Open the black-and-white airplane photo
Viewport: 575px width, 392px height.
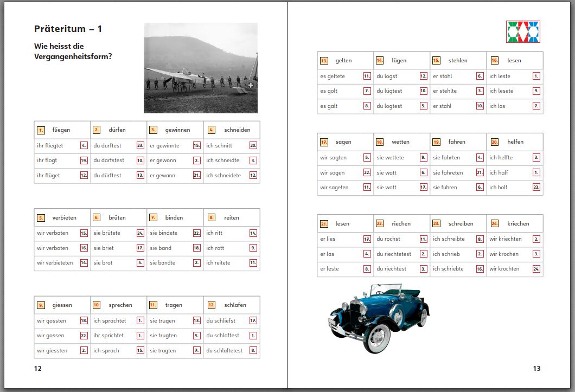200,68
